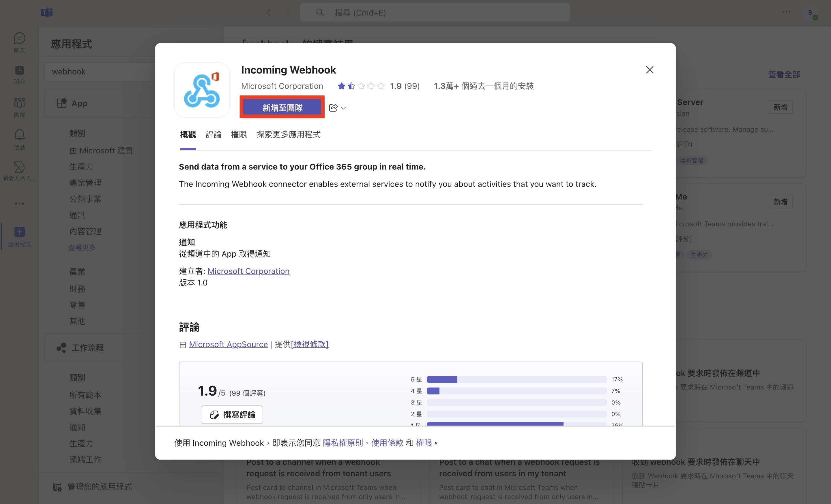Click the webhook app search field

100,72
